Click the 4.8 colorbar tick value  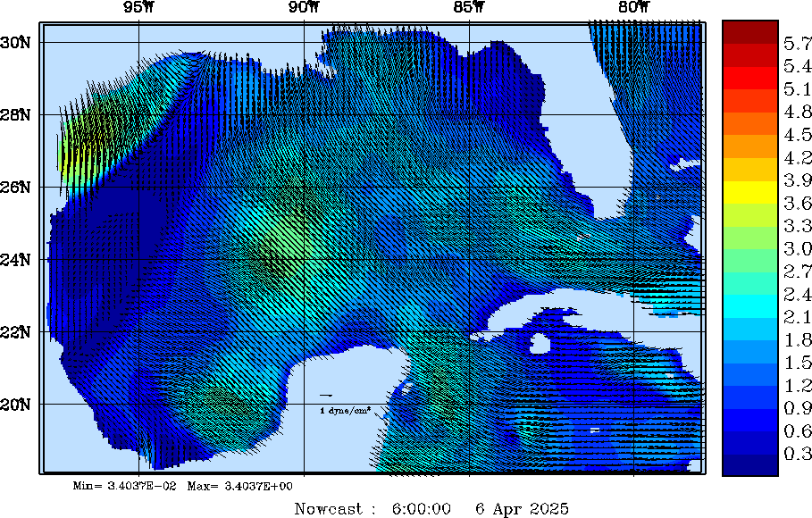coord(798,112)
